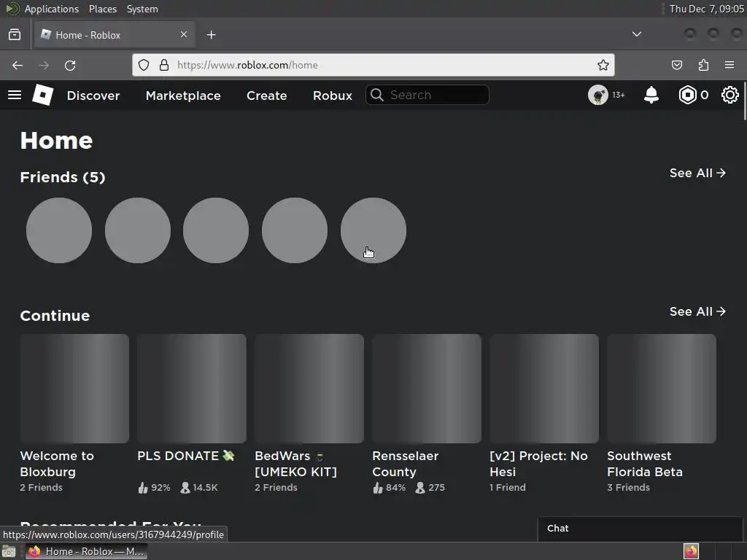This screenshot has width=747, height=560.
Task: Open the first friend avatar
Action: [59, 230]
